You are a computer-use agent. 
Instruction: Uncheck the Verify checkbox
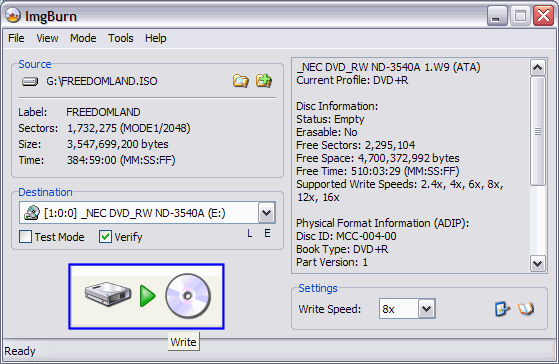[x=105, y=237]
